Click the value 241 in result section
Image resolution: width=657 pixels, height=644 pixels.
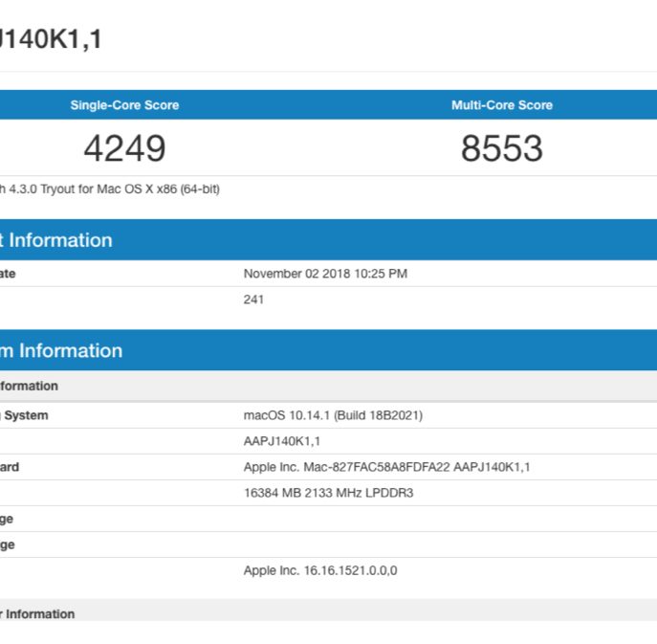tap(253, 300)
